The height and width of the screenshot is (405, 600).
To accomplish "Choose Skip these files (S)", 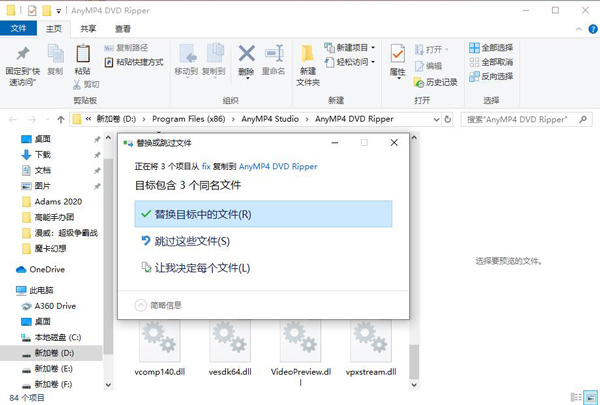I will 263,241.
